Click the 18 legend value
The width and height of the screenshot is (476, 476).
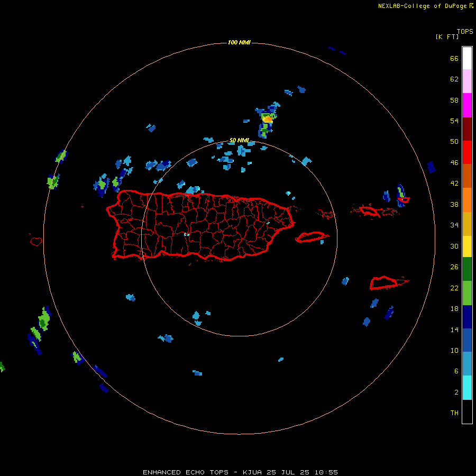(454, 309)
